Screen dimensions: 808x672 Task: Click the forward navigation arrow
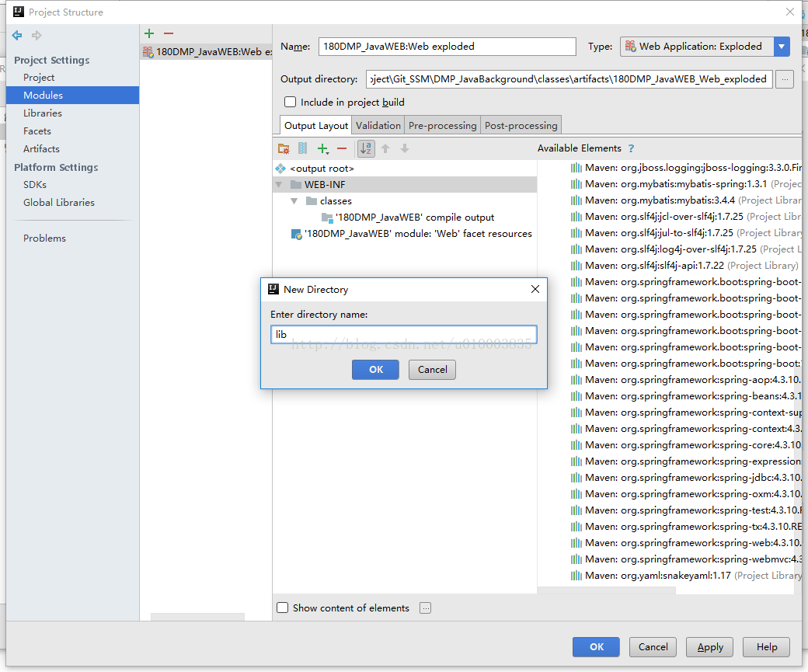click(x=37, y=35)
